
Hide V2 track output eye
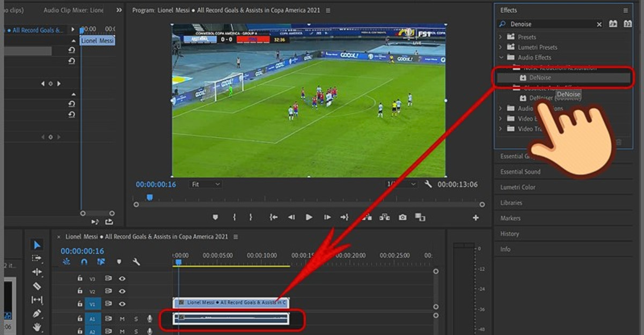point(122,292)
